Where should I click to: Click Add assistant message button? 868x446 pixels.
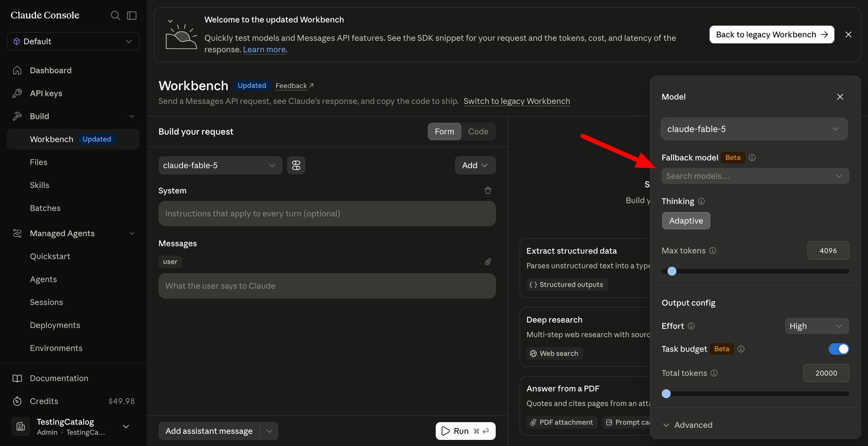pos(209,431)
